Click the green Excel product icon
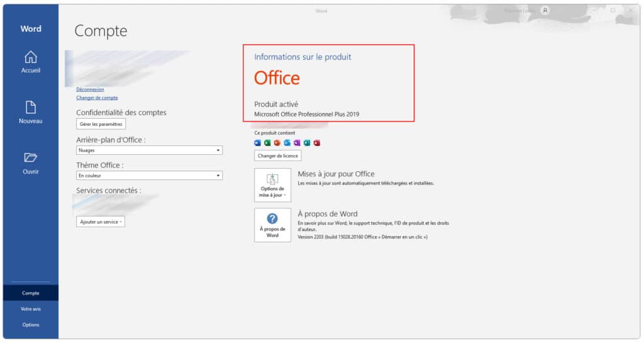This screenshot has height=343, width=644. (267, 143)
